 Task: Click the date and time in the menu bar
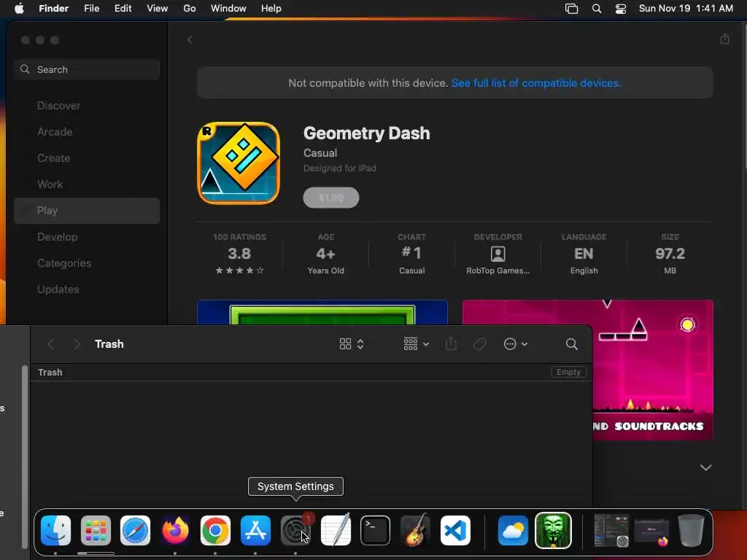click(686, 9)
